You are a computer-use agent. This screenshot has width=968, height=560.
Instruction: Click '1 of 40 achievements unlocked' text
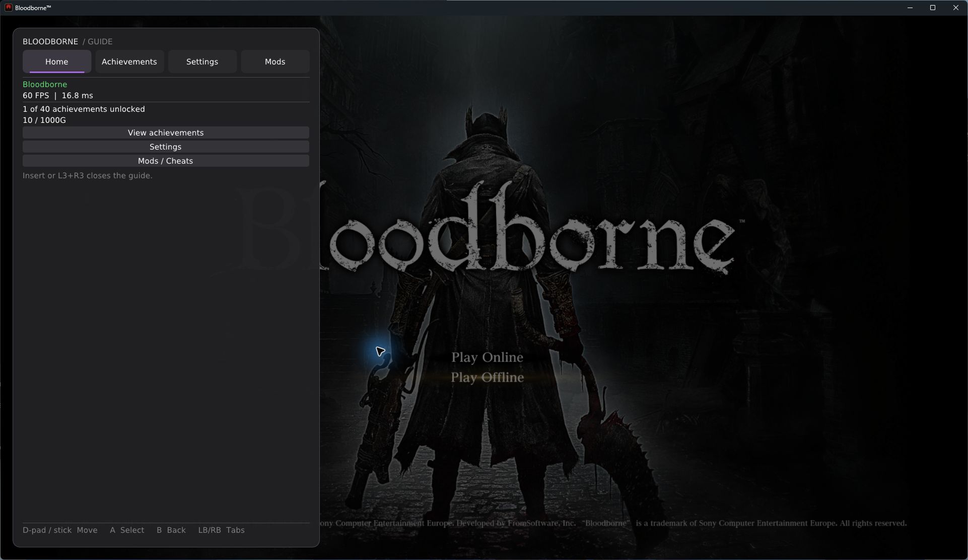pos(84,109)
